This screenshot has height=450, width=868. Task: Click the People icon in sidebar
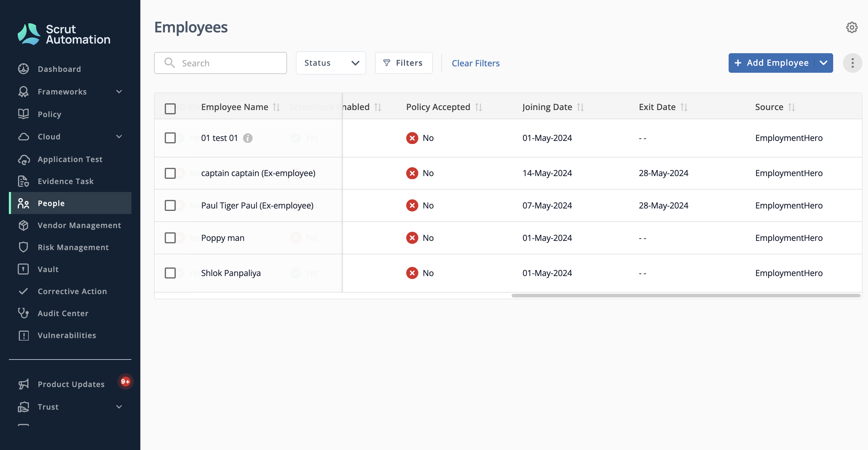[x=23, y=203]
